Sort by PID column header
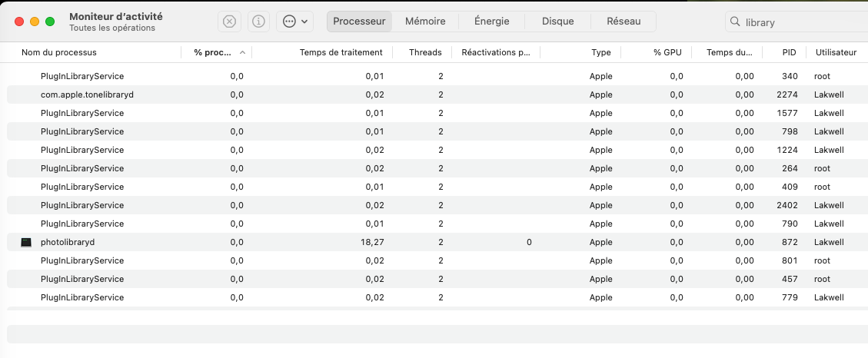The width and height of the screenshot is (868, 358). (789, 53)
